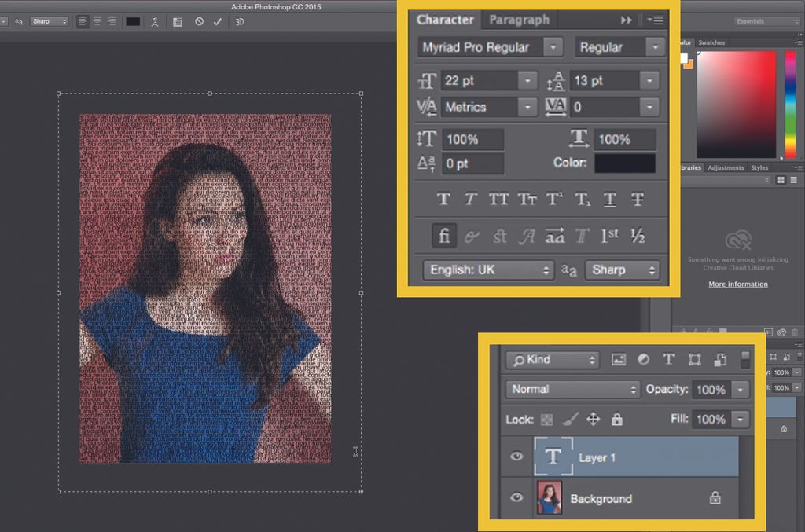Open the Character panel menu
805x532 pixels.
655,20
